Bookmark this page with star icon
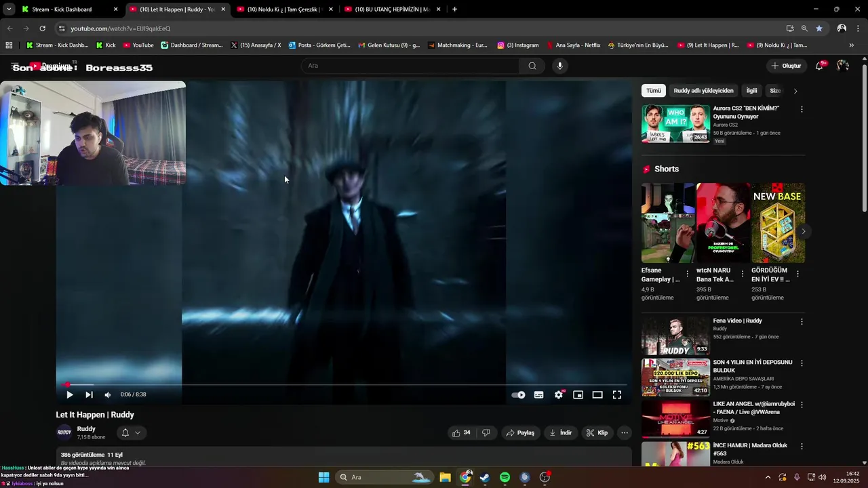Screen dimensions: 868x488 [x=819, y=28]
